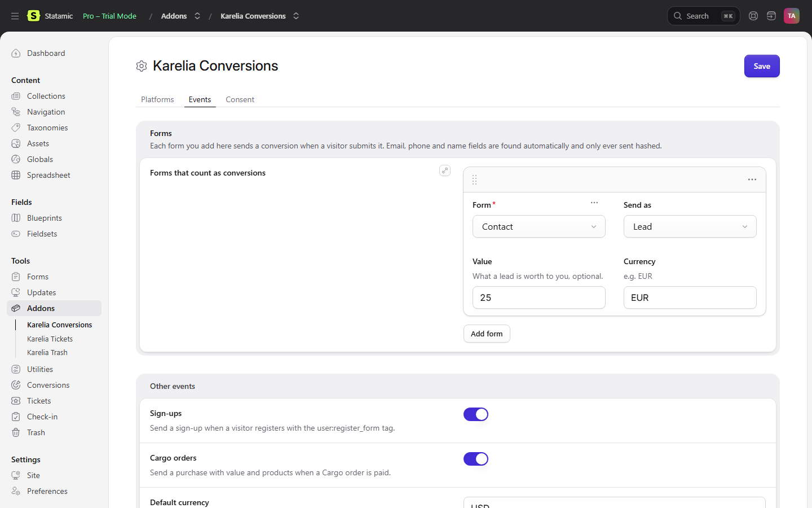Click the Statamic logo icon

[34, 16]
